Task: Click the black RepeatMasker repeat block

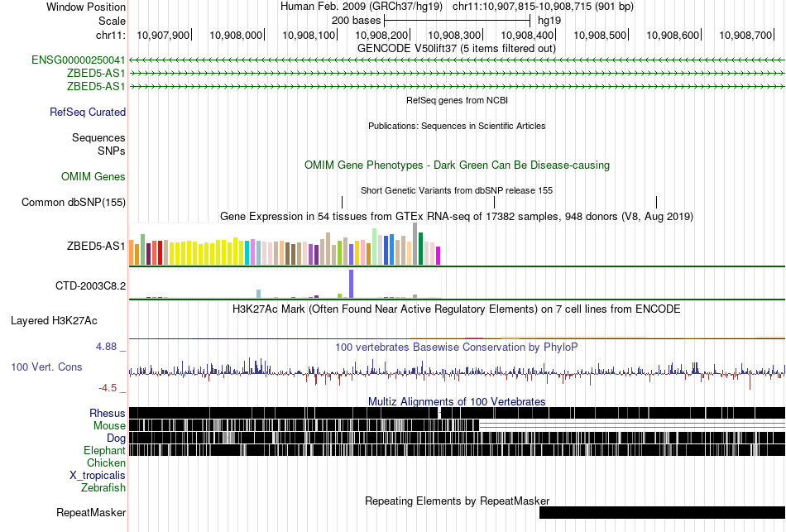Action: click(x=662, y=512)
